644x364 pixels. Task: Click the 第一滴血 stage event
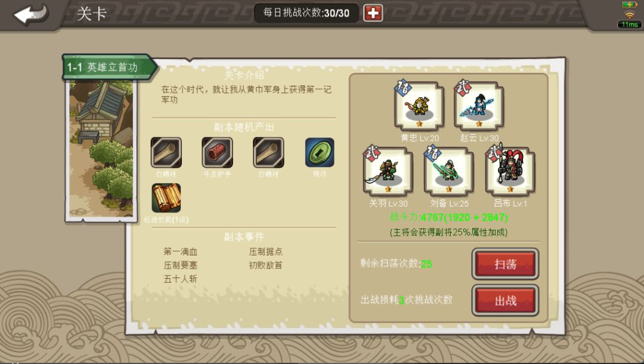click(180, 251)
